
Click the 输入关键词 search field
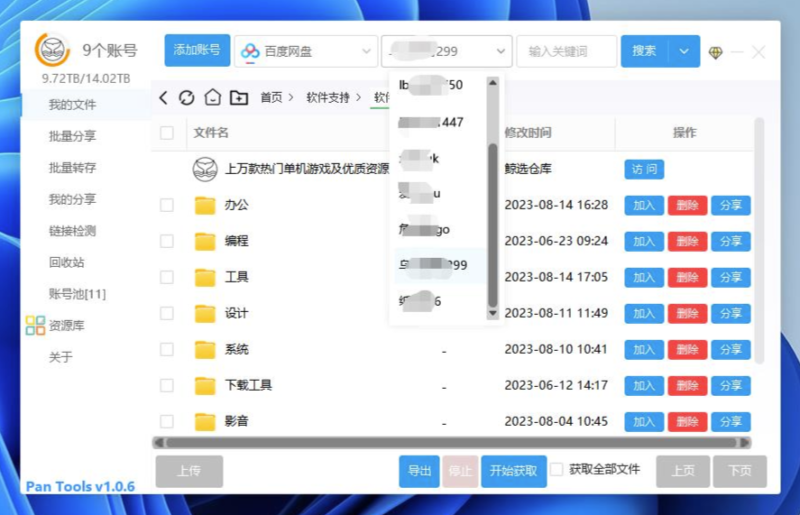click(x=567, y=51)
